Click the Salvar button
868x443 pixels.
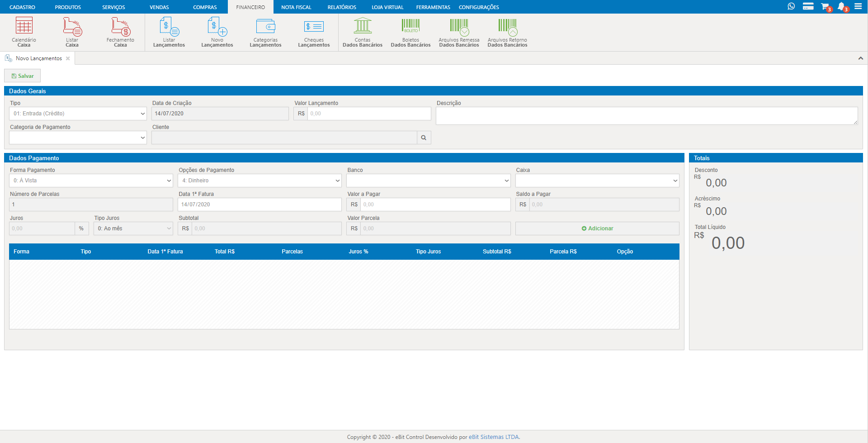pos(23,76)
